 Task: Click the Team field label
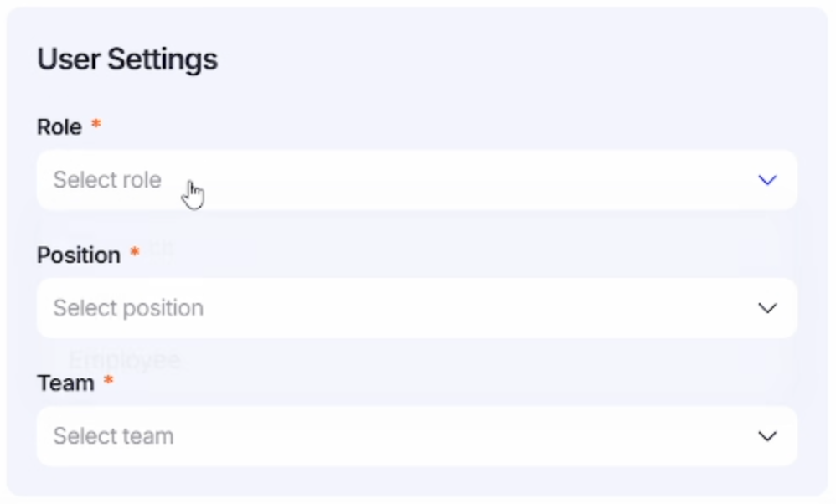[65, 383]
